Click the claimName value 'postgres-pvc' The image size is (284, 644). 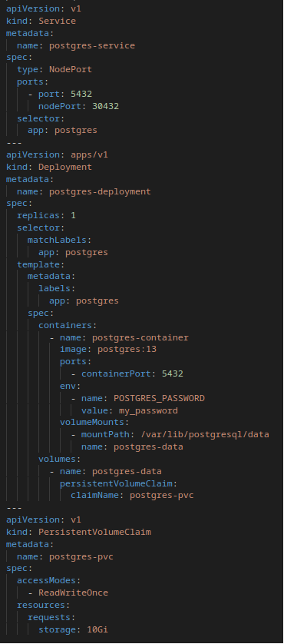point(162,496)
